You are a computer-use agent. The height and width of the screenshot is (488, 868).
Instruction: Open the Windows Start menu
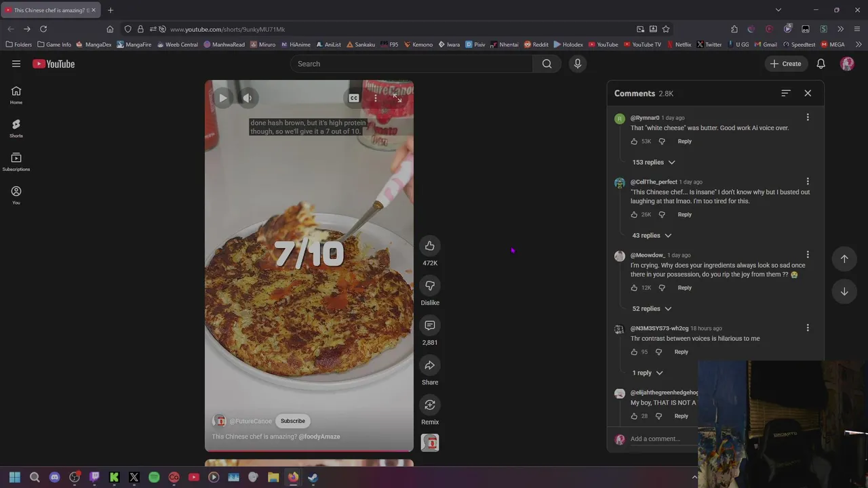click(x=15, y=477)
